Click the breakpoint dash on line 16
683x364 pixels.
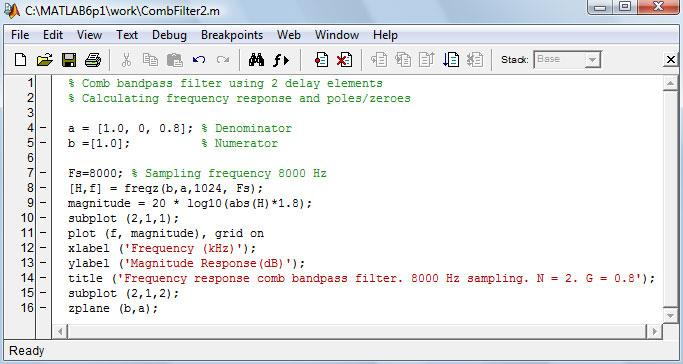click(x=43, y=308)
